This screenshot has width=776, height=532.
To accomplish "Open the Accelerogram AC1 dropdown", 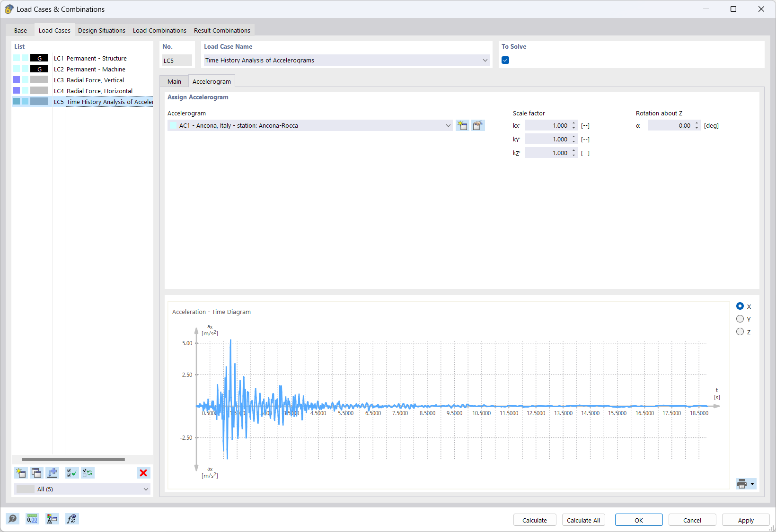I will 448,125.
